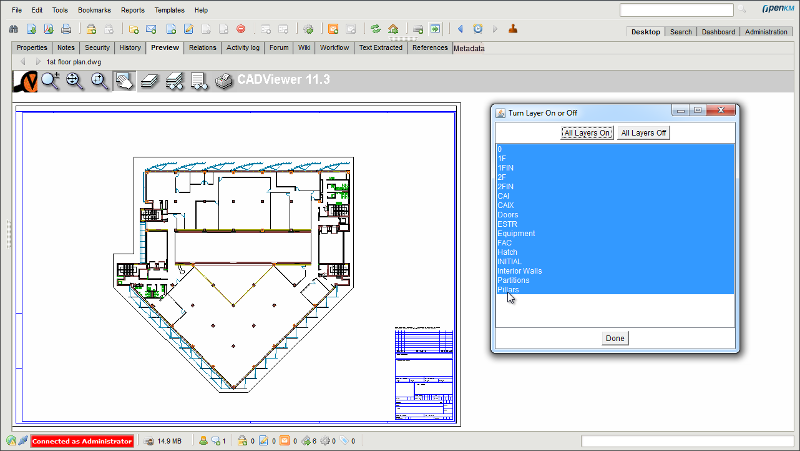Click the send email envelope icon
Image resolution: width=800 pixels, height=451 pixels.
point(151,29)
